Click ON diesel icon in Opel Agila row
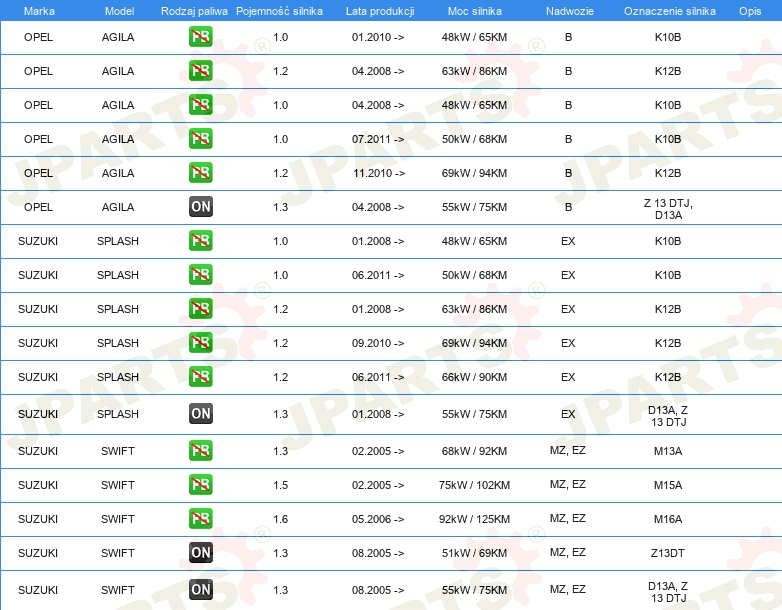The width and height of the screenshot is (782, 610). (x=200, y=206)
